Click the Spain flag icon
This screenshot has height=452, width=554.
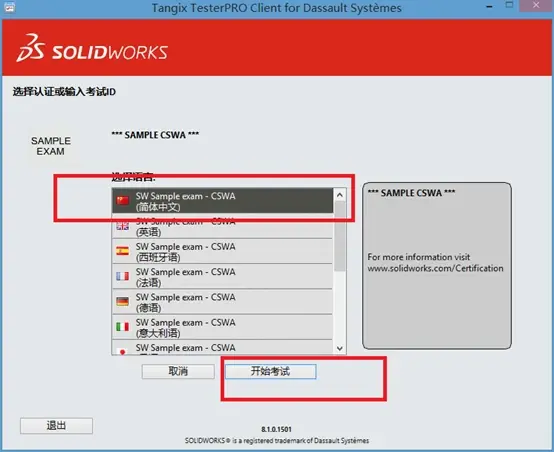pyautogui.click(x=123, y=251)
